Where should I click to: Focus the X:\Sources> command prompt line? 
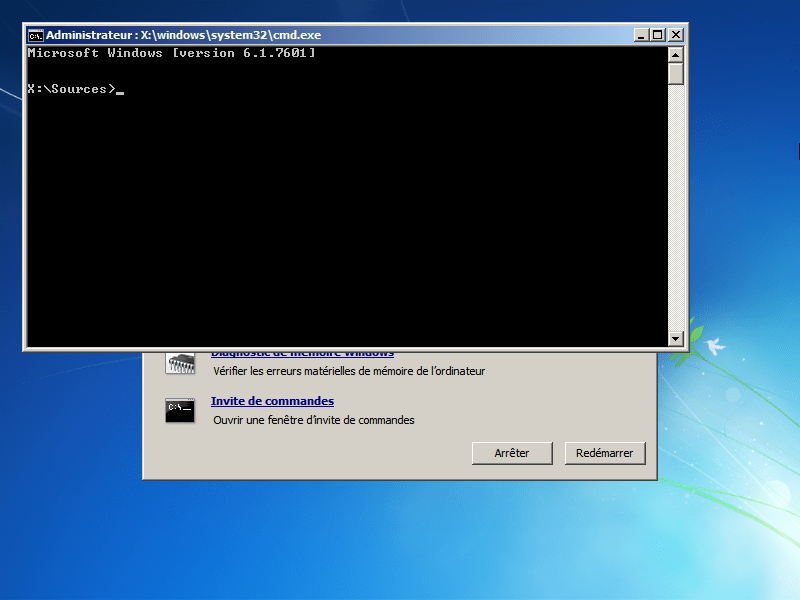(76, 89)
